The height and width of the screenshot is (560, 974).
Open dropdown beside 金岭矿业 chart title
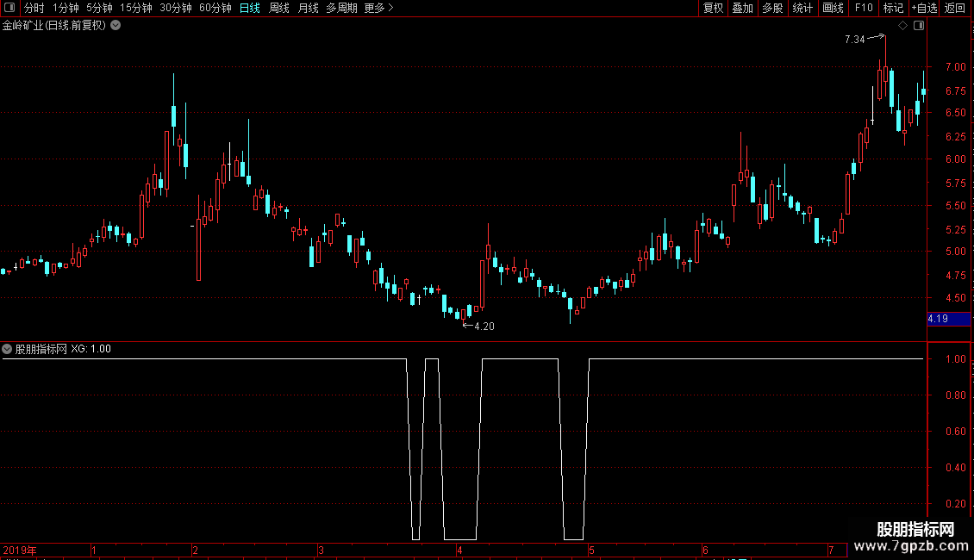[116, 26]
